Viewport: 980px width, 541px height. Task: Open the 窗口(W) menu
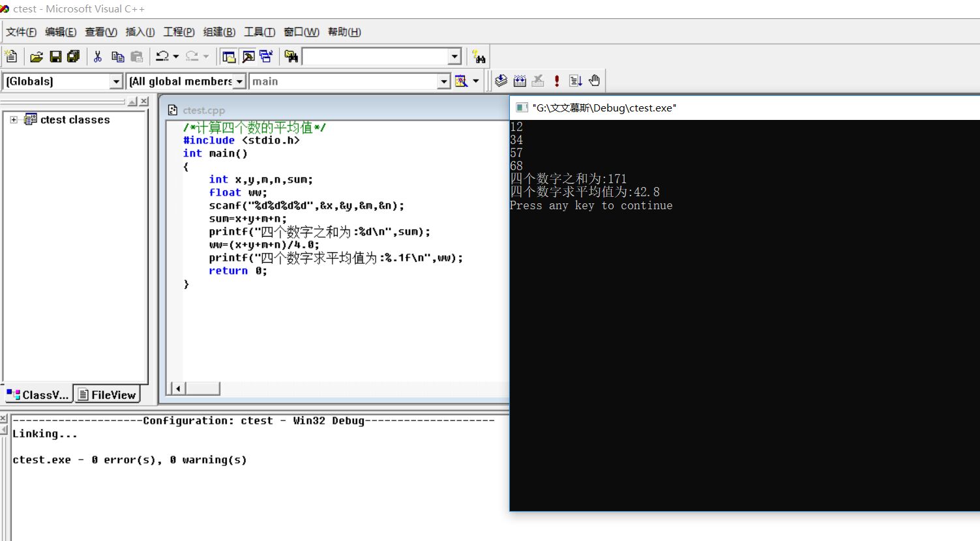(301, 32)
